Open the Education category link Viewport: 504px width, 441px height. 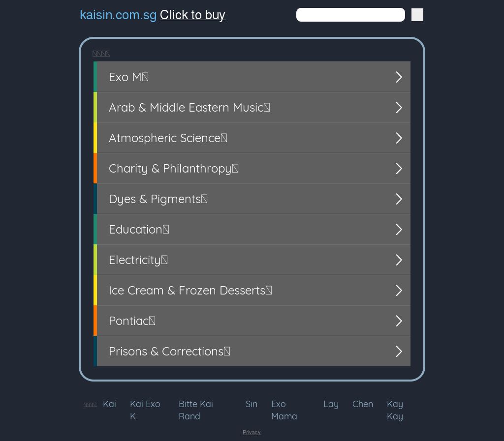tap(139, 230)
